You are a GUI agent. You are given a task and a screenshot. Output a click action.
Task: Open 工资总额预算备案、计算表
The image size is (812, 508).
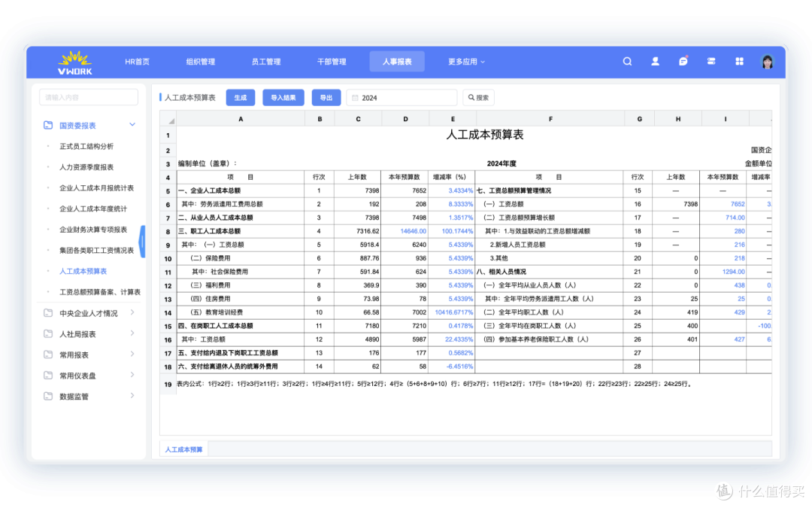[100, 292]
